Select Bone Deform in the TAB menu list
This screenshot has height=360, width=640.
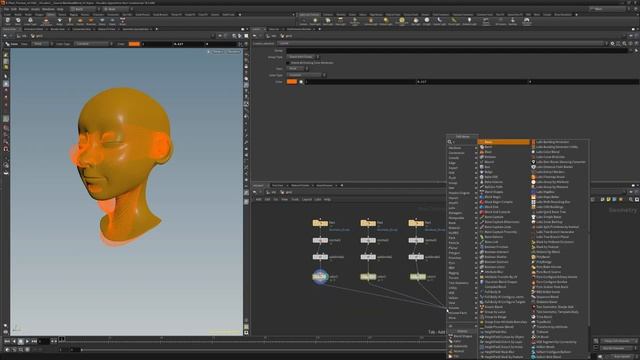[x=494, y=237]
